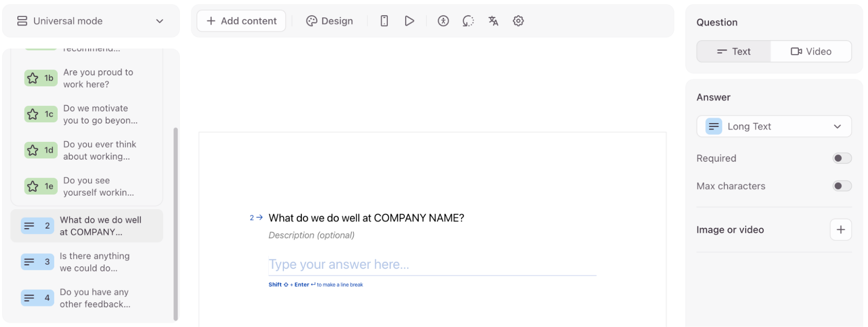Select the Text question tab
The image size is (868, 327).
pos(734,52)
